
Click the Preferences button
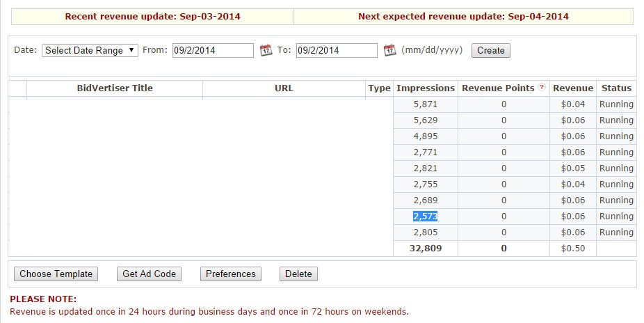pos(231,274)
